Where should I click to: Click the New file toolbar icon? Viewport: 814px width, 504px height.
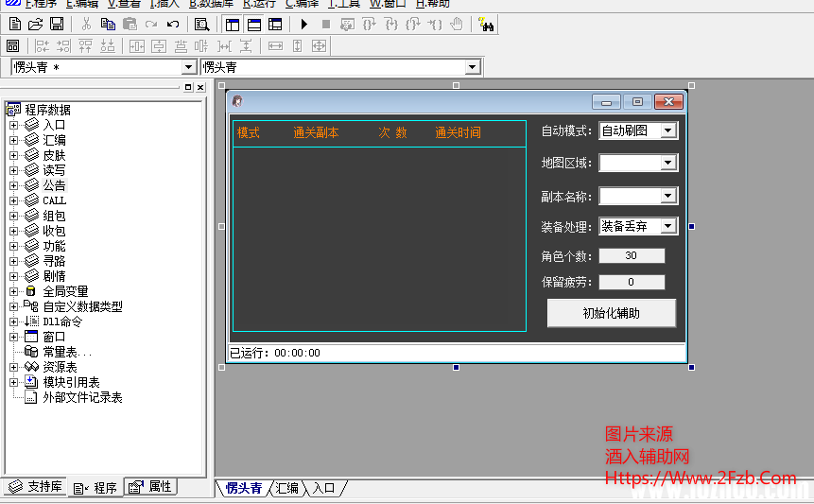pyautogui.click(x=14, y=24)
